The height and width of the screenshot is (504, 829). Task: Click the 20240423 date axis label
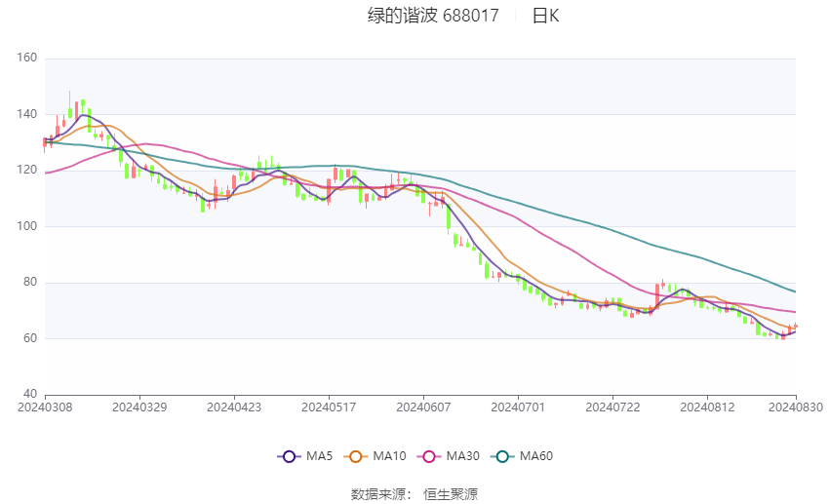click(234, 407)
